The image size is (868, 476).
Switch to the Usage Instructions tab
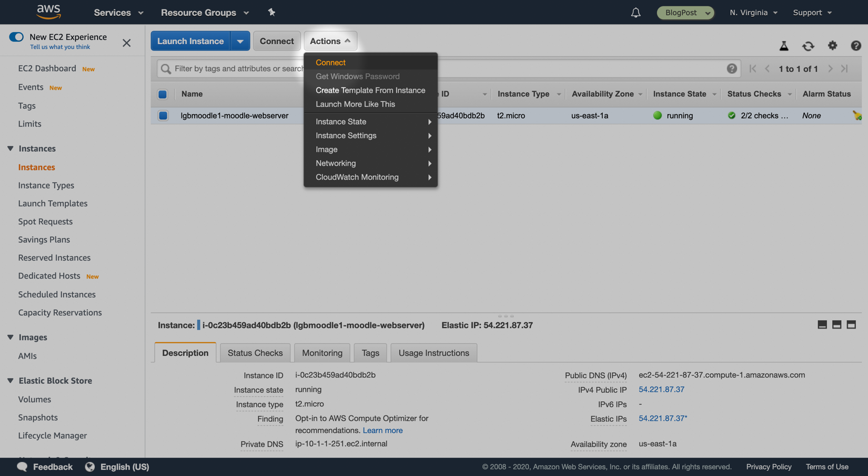pyautogui.click(x=434, y=353)
